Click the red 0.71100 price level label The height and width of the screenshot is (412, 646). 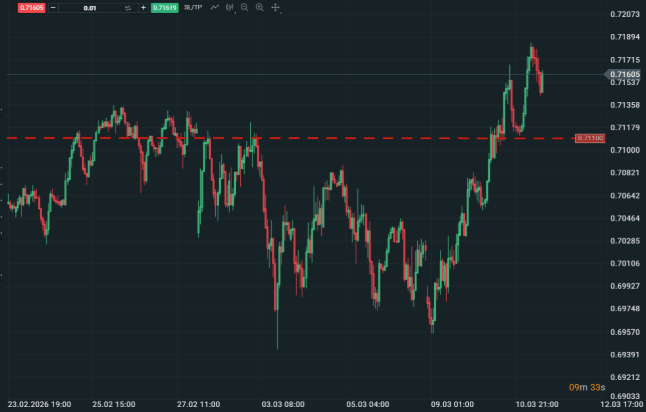(x=589, y=137)
